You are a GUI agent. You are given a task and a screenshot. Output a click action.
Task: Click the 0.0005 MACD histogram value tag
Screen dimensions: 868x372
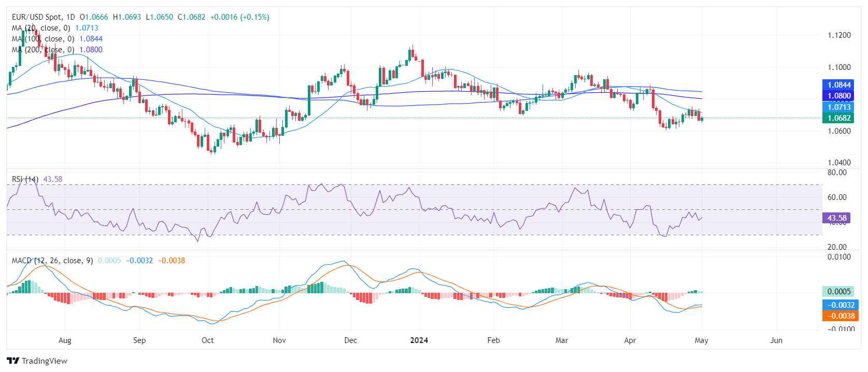(837, 292)
